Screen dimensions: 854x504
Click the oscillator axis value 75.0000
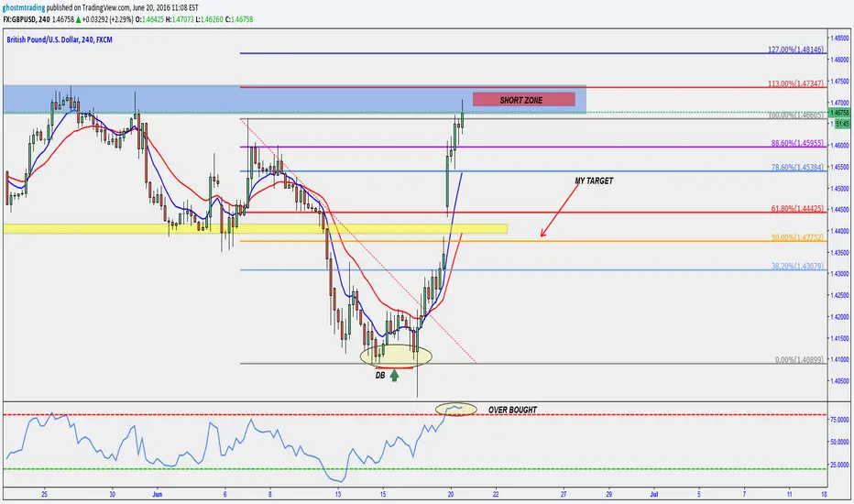[x=840, y=420]
